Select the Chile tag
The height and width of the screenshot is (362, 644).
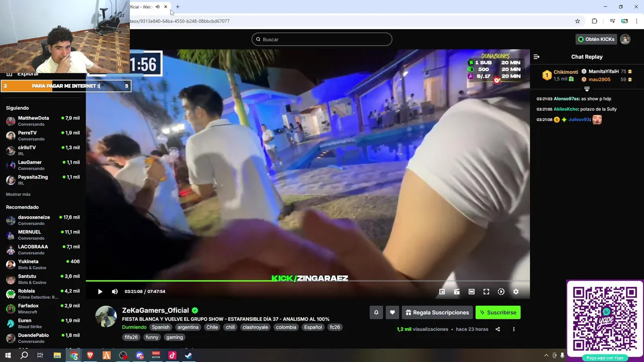212,327
